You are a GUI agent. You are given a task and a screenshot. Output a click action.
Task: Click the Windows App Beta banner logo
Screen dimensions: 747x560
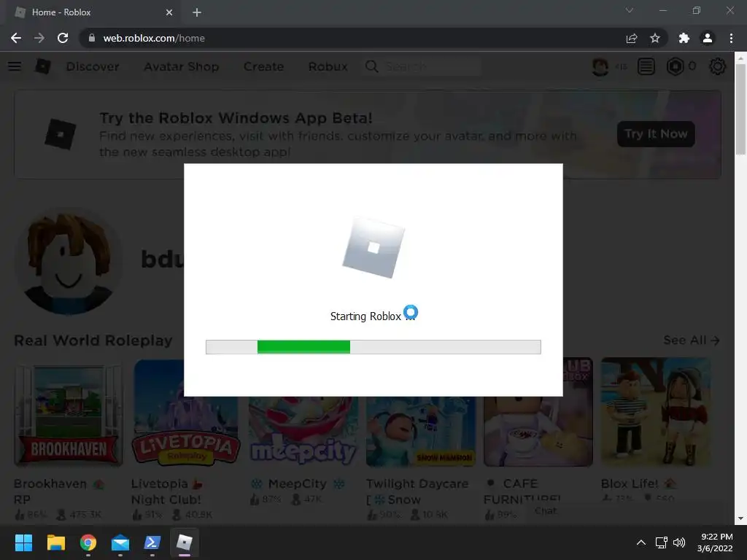click(61, 134)
